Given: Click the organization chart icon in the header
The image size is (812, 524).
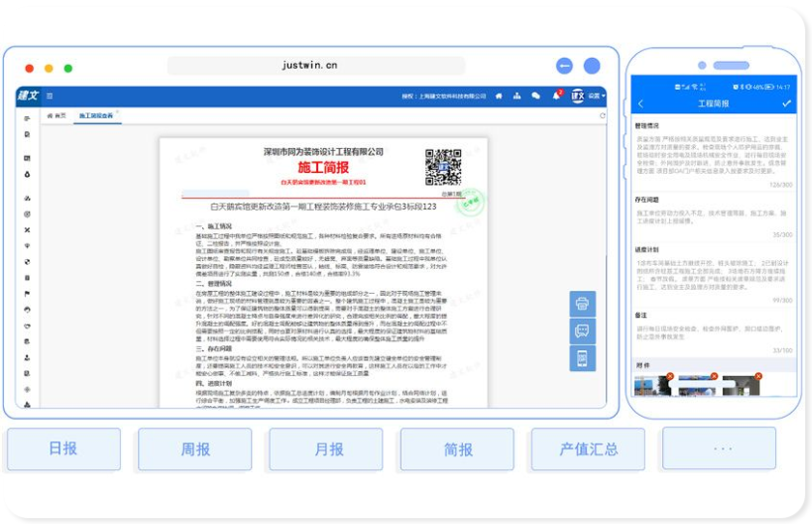Looking at the screenshot, I should click(517, 96).
